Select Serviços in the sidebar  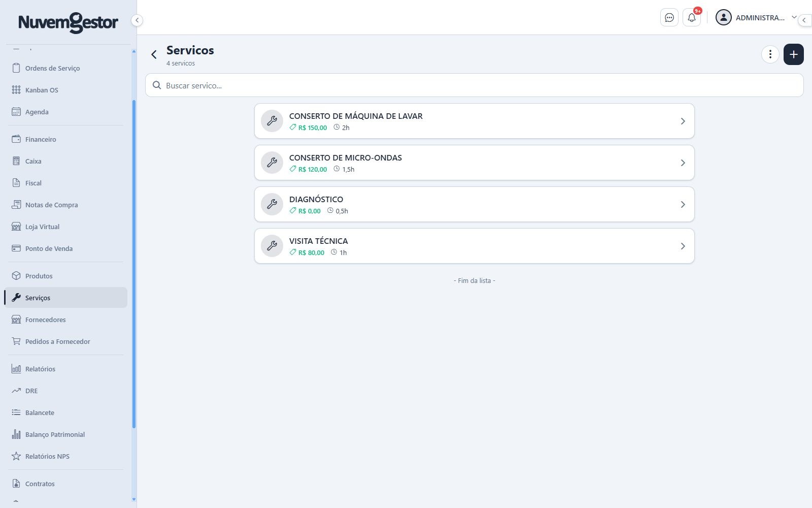[66, 298]
